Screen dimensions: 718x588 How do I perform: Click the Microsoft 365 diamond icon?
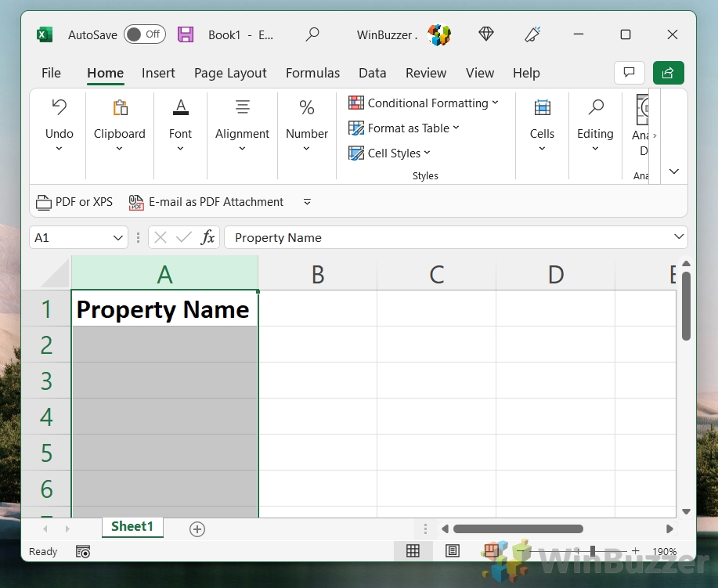coord(485,34)
